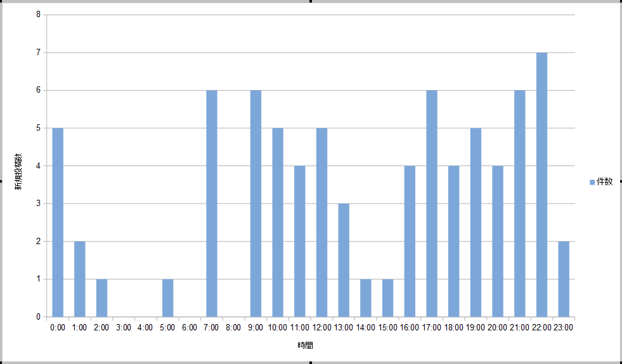
Task: Click the right-middle chart resize handle
Action: point(620,182)
